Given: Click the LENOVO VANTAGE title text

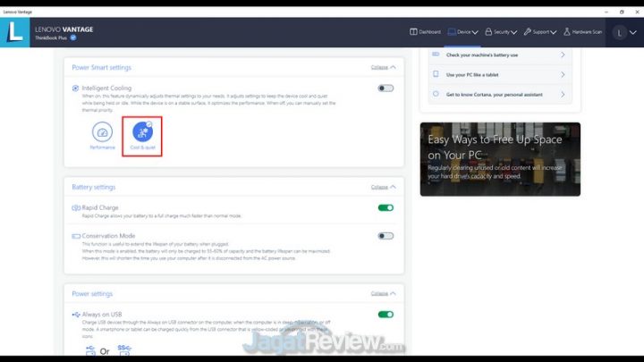Looking at the screenshot, I should 64,29.
